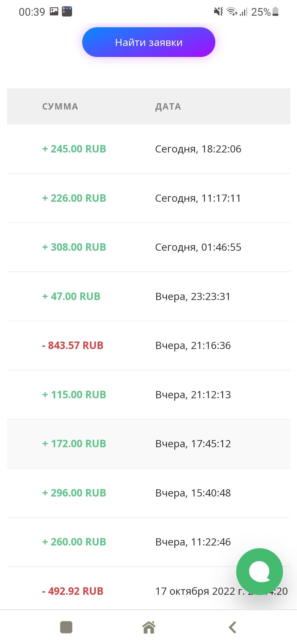Open recent apps with square icon
The width and height of the screenshot is (297, 644).
point(66,627)
